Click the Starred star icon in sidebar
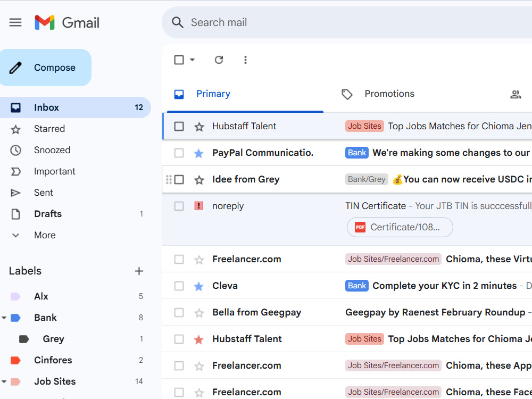Viewport: 532px width, 399px height. [15, 129]
